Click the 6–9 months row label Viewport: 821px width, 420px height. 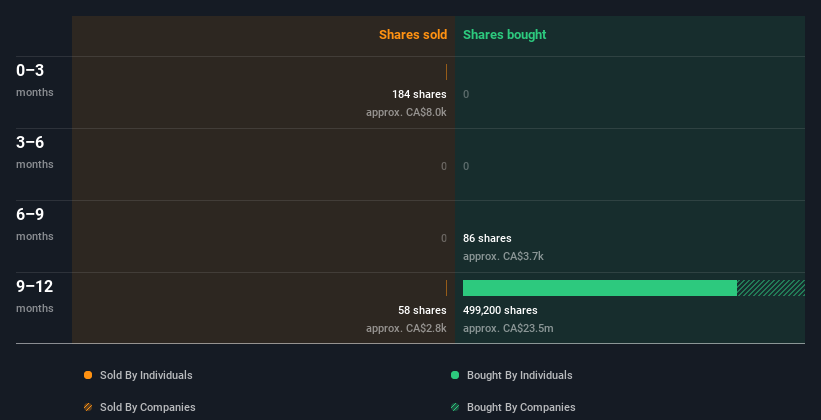click(35, 224)
